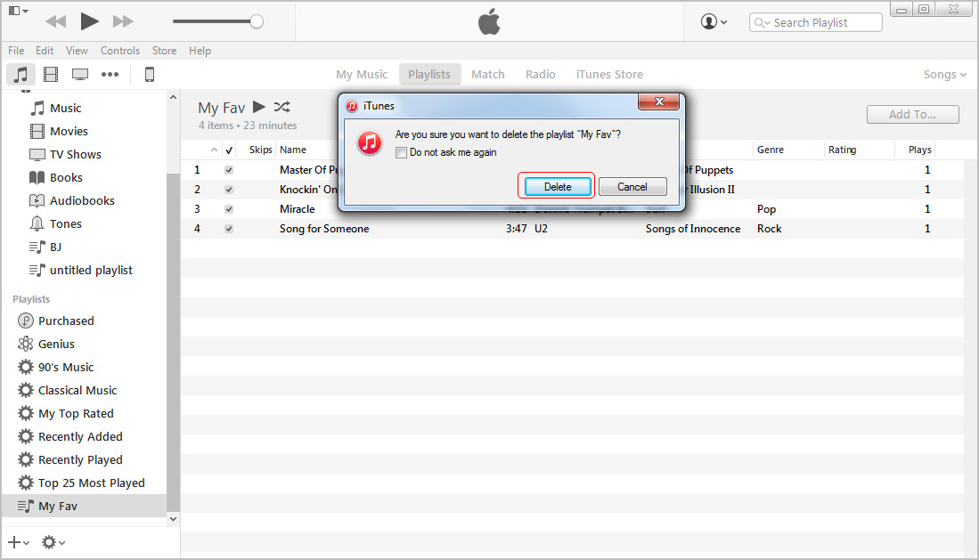
Task: Click Cancel in the iTunes dialog
Action: pos(632,187)
